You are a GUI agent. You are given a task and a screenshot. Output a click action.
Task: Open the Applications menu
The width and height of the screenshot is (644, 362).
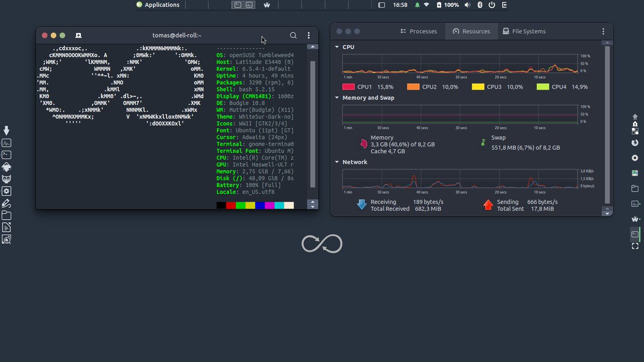click(158, 5)
